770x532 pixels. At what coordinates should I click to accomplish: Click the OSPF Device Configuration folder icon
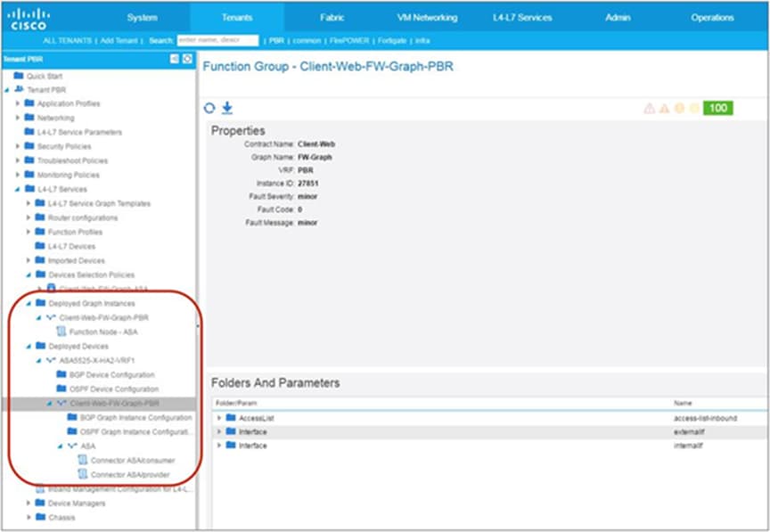click(x=61, y=389)
